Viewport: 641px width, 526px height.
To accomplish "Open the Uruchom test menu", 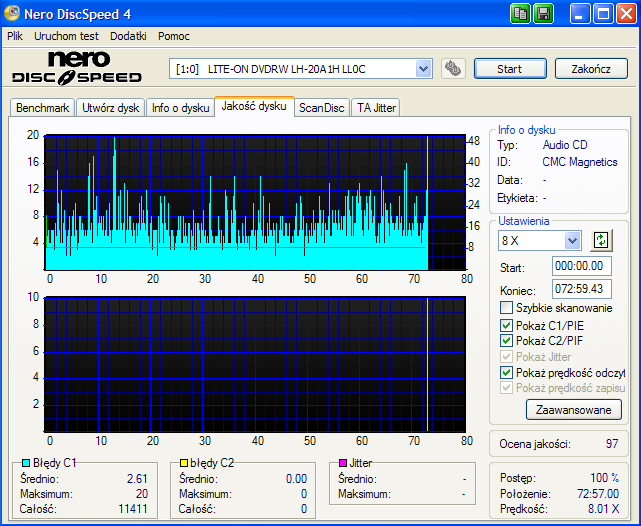I will [66, 36].
